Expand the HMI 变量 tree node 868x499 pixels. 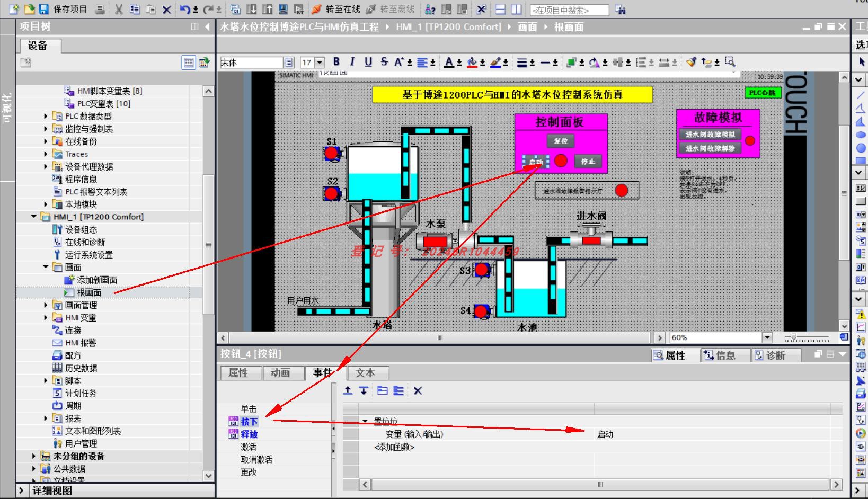tap(46, 318)
